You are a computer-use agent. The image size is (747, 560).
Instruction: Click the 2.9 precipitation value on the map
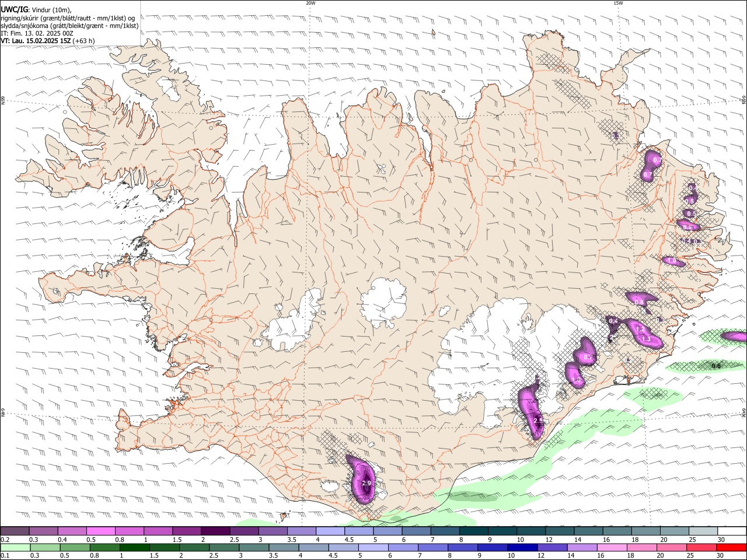[366, 484]
